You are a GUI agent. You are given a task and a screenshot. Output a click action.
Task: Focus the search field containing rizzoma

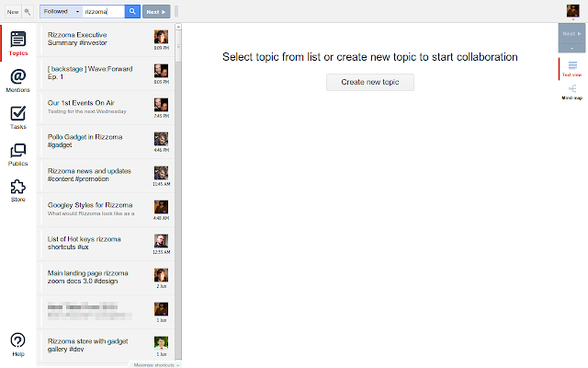tap(102, 12)
